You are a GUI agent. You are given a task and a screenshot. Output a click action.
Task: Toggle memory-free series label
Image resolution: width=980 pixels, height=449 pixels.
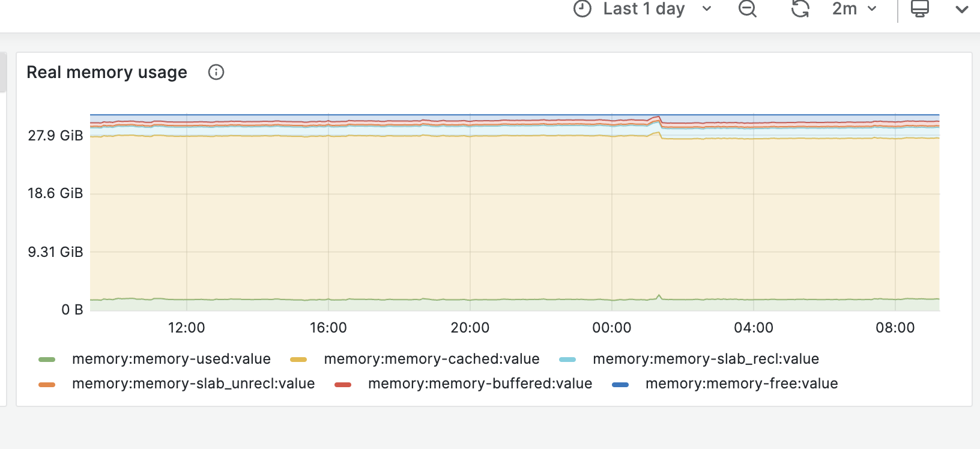point(742,384)
